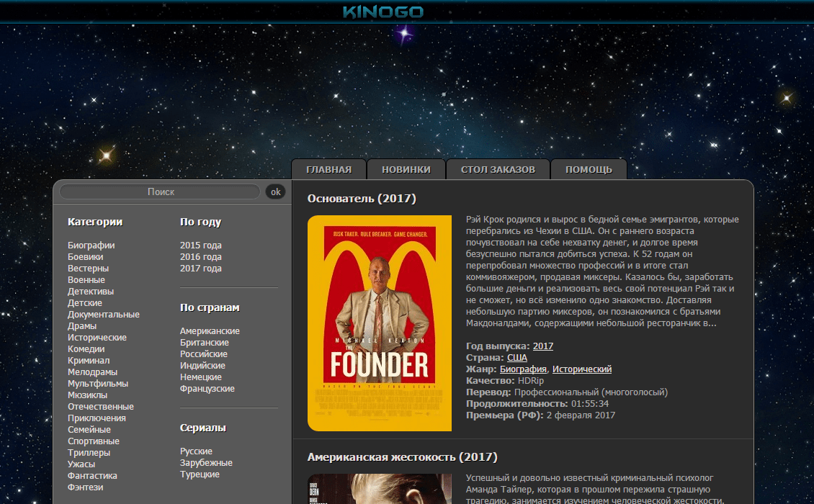Open the Детские category
814x504 pixels.
[84, 302]
